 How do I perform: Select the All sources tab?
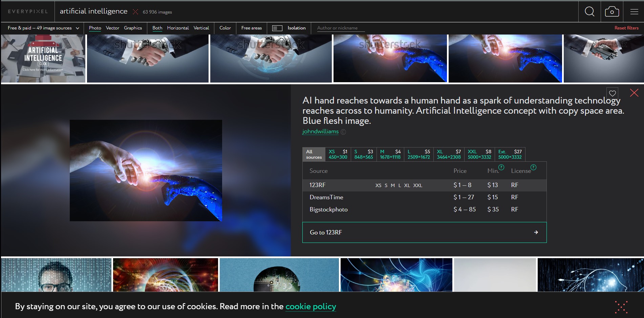(314, 154)
